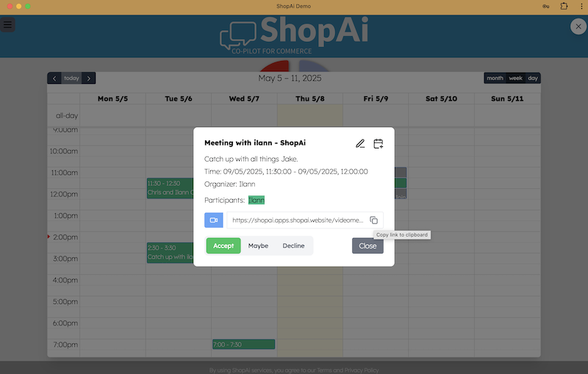Accept the meeting invitation
This screenshot has width=588, height=374.
pos(223,246)
